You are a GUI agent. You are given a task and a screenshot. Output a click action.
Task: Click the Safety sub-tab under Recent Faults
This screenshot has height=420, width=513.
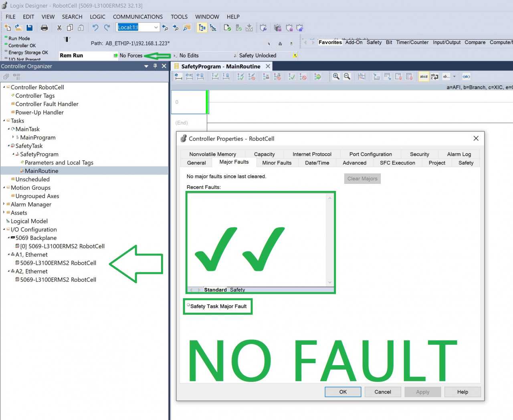[x=237, y=289]
